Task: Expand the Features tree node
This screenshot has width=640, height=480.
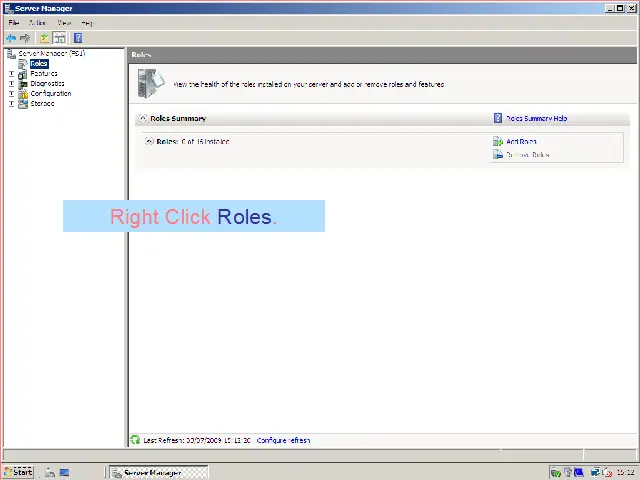Action: [11, 74]
